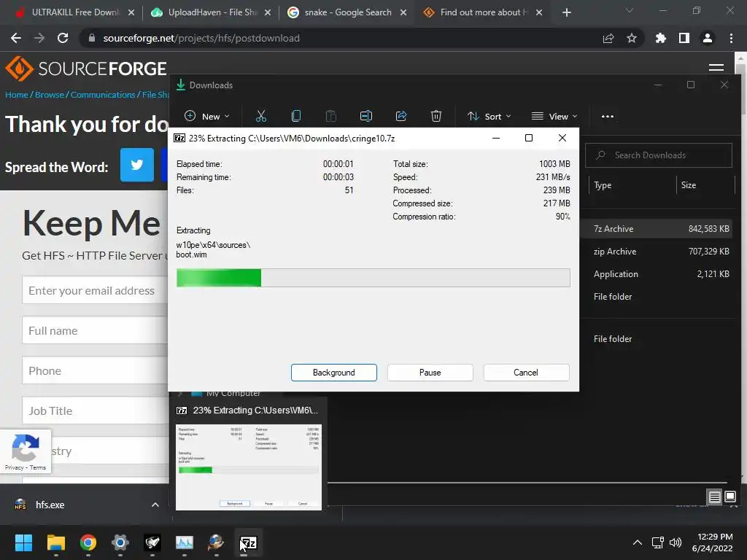Show hidden system tray icons chevron
The width and height of the screenshot is (747, 560).
[637, 542]
